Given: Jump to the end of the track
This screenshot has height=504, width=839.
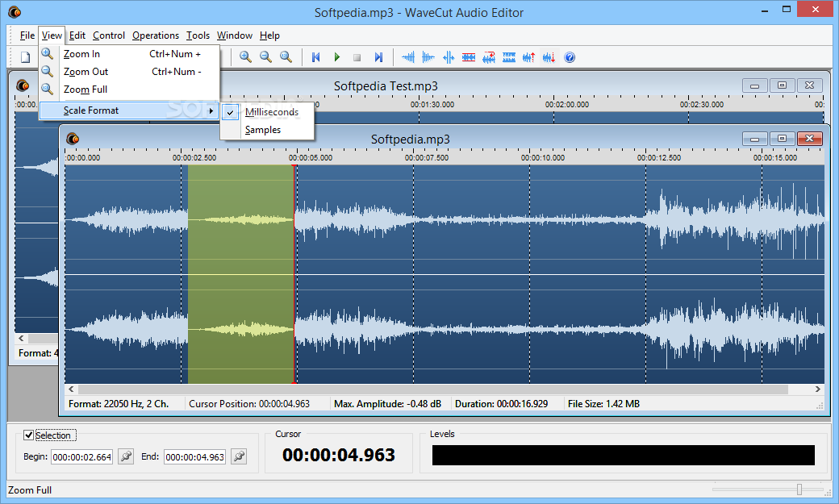Looking at the screenshot, I should pyautogui.click(x=378, y=57).
